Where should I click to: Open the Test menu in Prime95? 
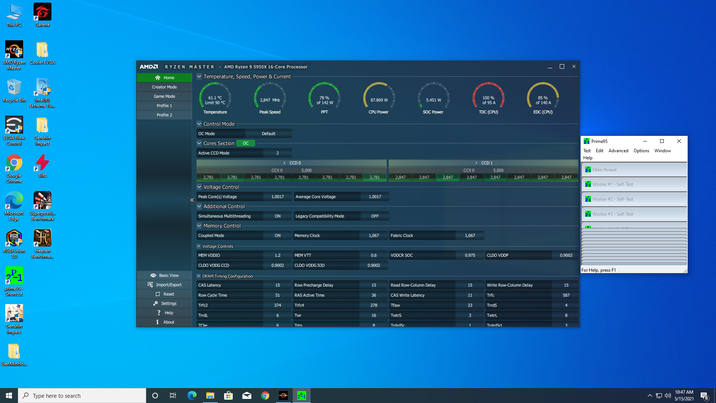[587, 151]
